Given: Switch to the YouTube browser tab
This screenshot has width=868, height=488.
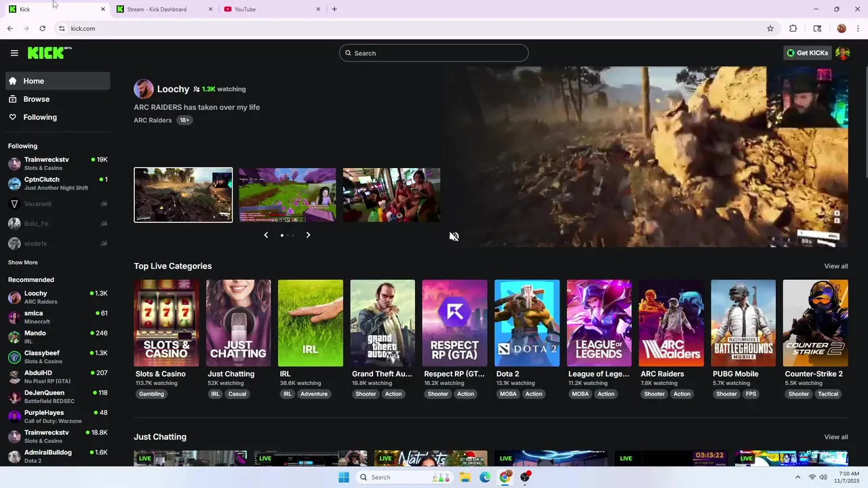Looking at the screenshot, I should 272,9.
